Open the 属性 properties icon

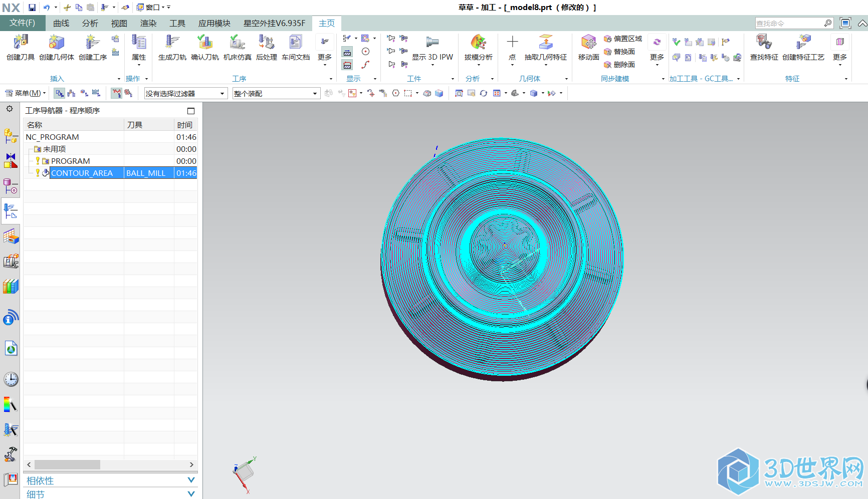[139, 48]
